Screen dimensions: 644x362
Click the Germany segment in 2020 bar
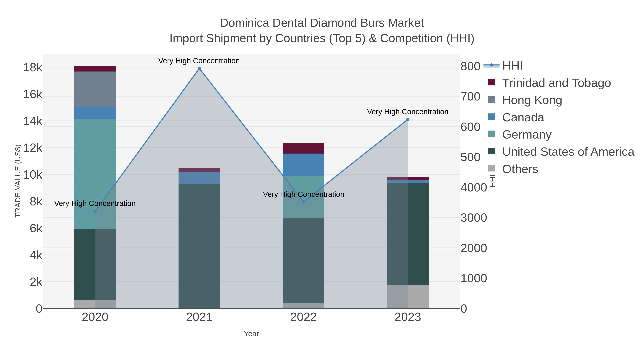click(x=95, y=174)
